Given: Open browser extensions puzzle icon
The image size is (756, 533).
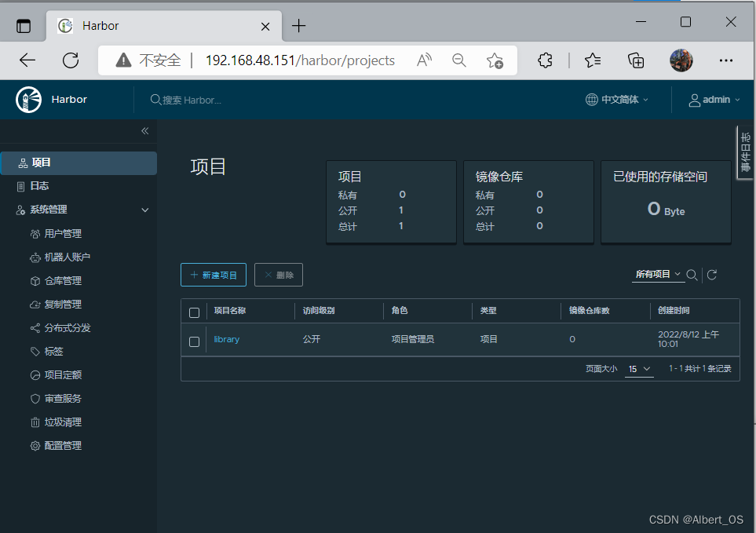Looking at the screenshot, I should point(545,60).
